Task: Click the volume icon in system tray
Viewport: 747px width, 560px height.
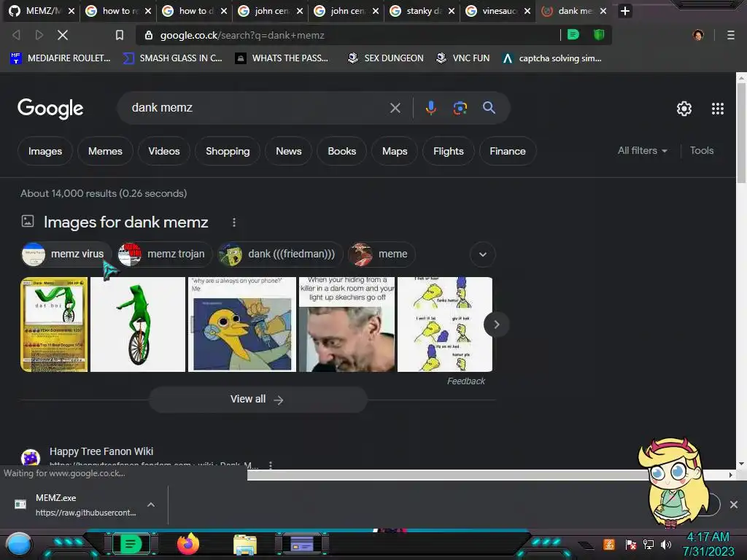Action: point(666,544)
